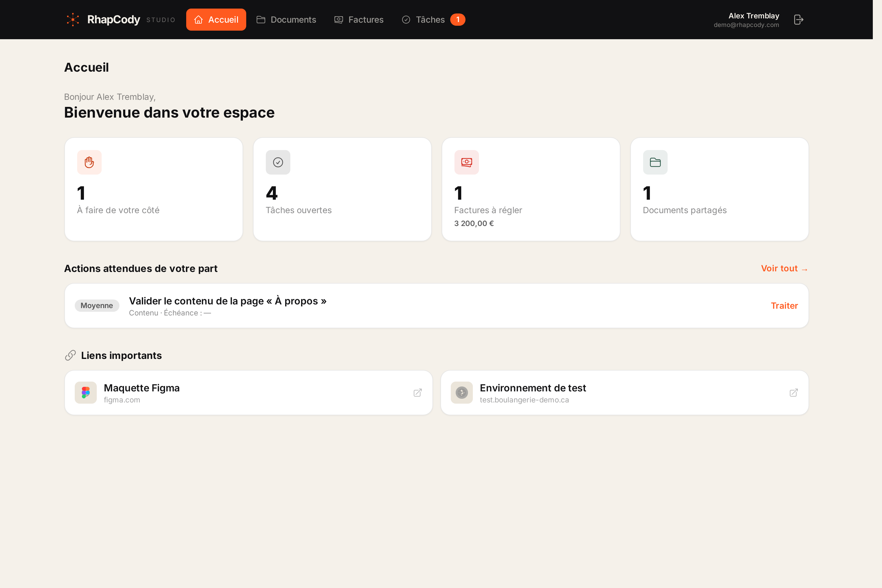This screenshot has width=882, height=588.
Task: Open the Documents tab in navigation
Action: point(286,20)
